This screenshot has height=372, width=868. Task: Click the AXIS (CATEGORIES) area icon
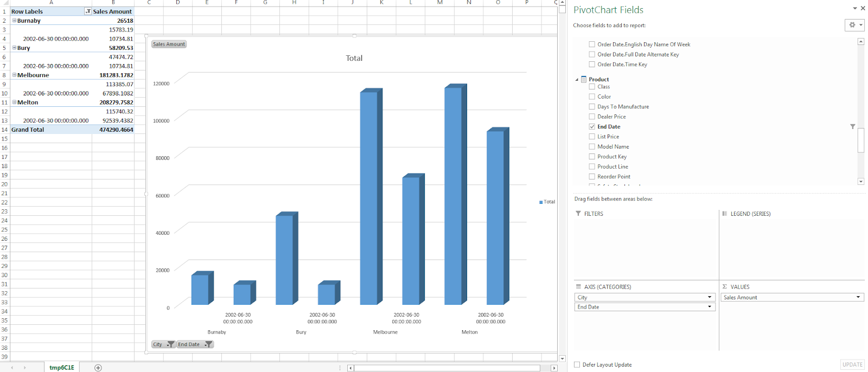578,287
